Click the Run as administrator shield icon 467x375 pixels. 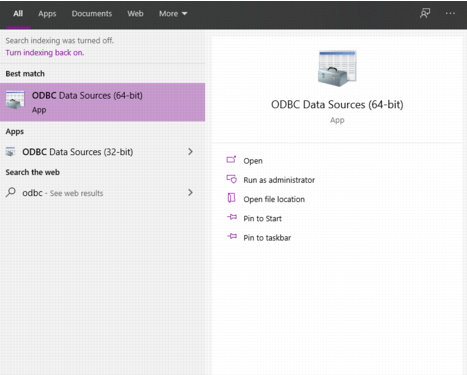pyautogui.click(x=231, y=179)
